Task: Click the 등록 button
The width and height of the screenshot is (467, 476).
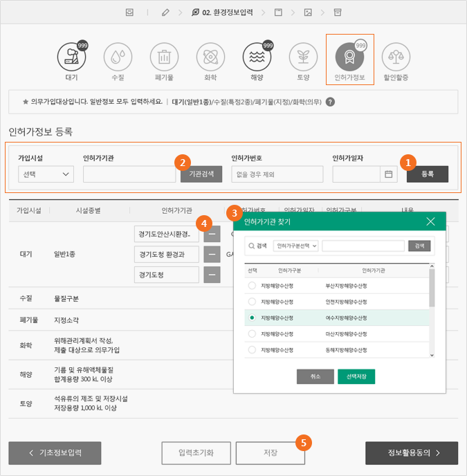Action: (x=428, y=174)
